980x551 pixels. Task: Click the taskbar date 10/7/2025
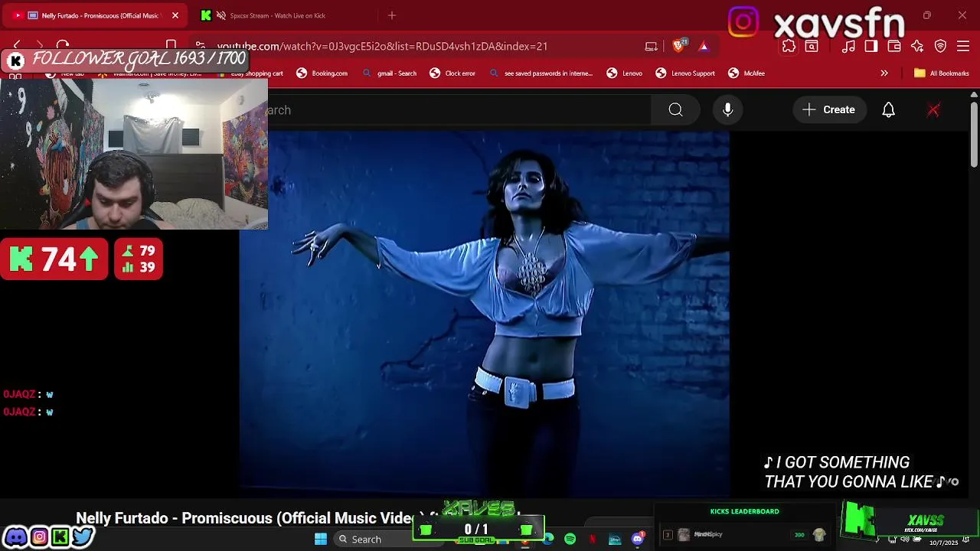944,543
